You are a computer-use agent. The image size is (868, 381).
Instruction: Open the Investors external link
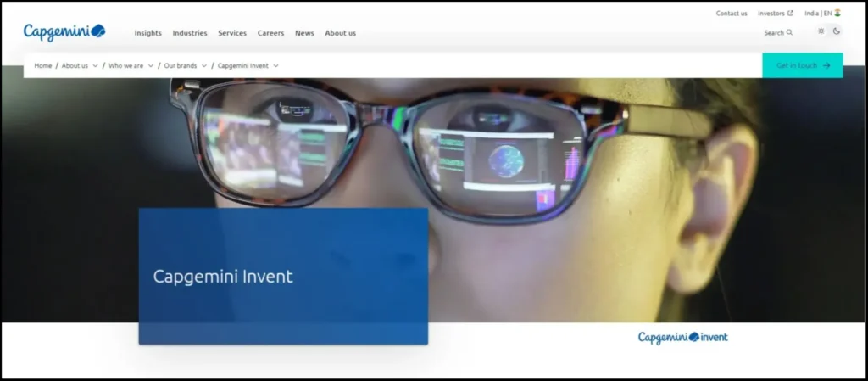click(775, 14)
